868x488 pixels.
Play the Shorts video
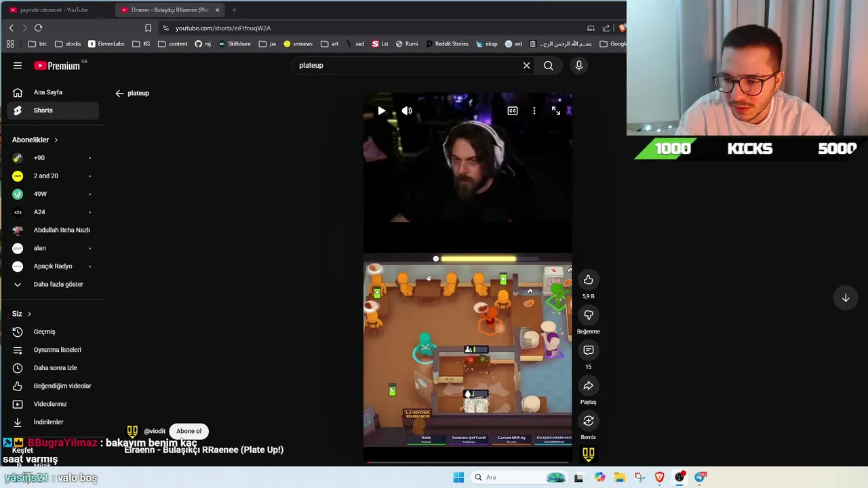click(x=382, y=110)
